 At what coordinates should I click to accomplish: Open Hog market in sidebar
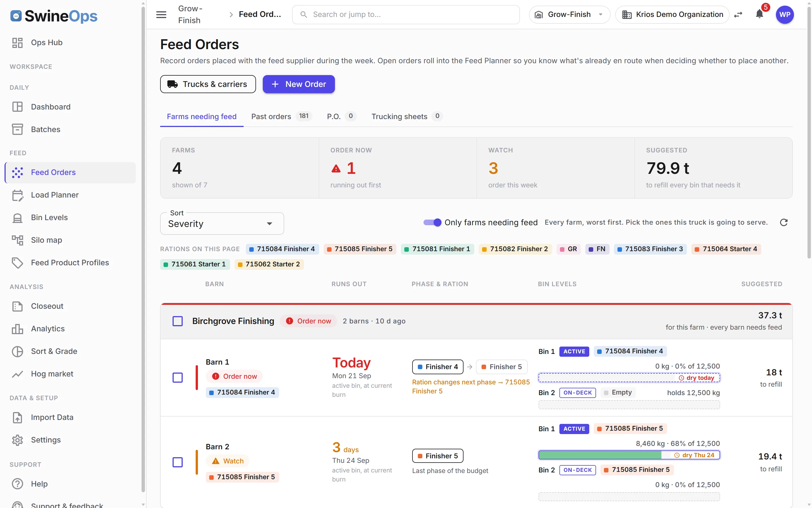(x=70, y=374)
